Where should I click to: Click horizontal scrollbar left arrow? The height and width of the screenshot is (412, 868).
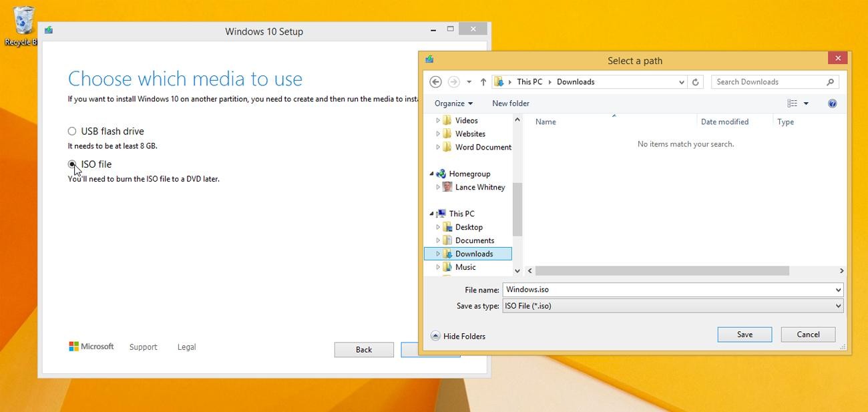tap(530, 271)
